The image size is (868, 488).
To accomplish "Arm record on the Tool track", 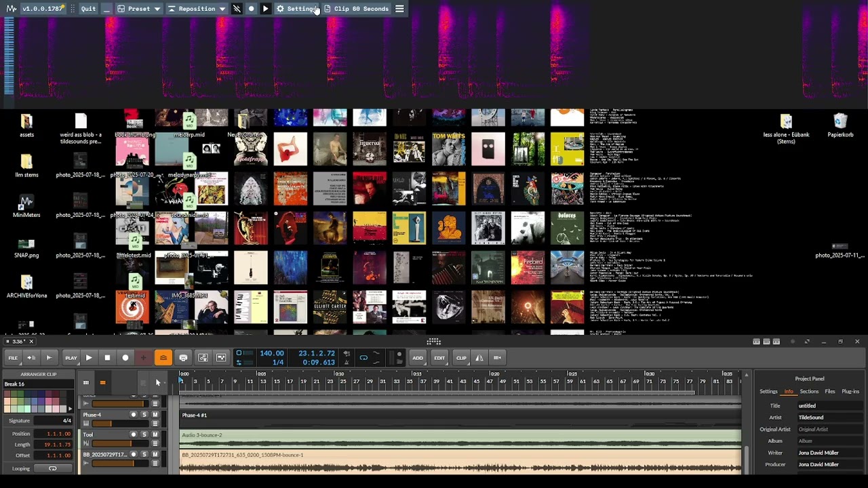I will click(133, 434).
